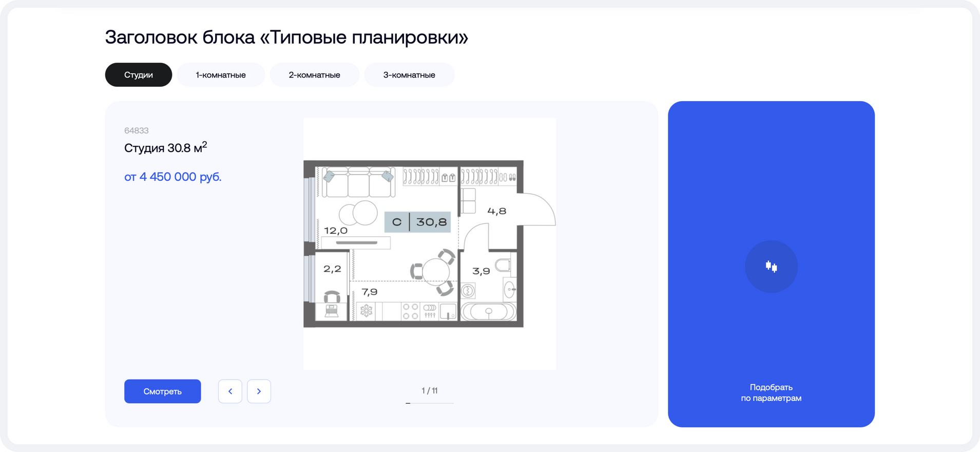This screenshot has width=980, height=452.
Task: Click the C | 30,8 area badge on the plan
Action: pyautogui.click(x=418, y=222)
